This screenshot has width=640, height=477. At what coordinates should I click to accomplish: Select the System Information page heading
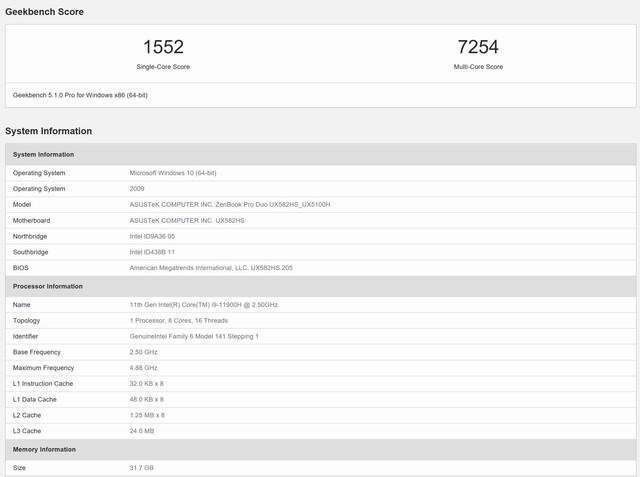click(48, 131)
